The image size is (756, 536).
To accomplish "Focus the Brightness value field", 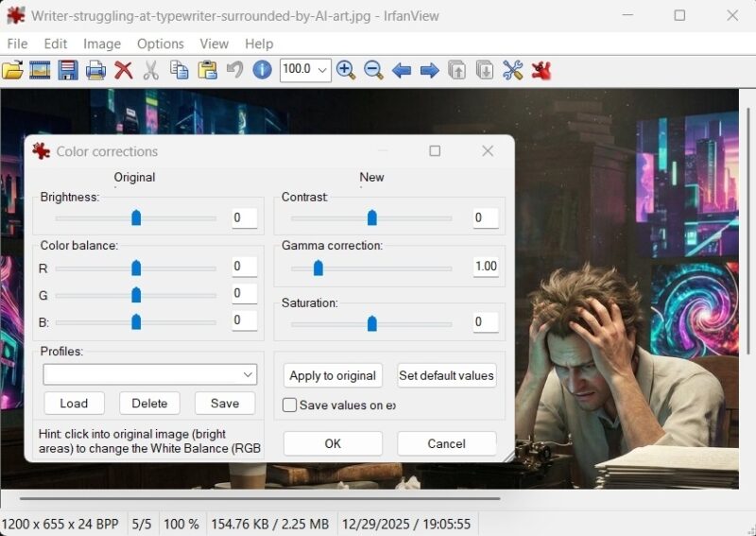I will coord(245,218).
